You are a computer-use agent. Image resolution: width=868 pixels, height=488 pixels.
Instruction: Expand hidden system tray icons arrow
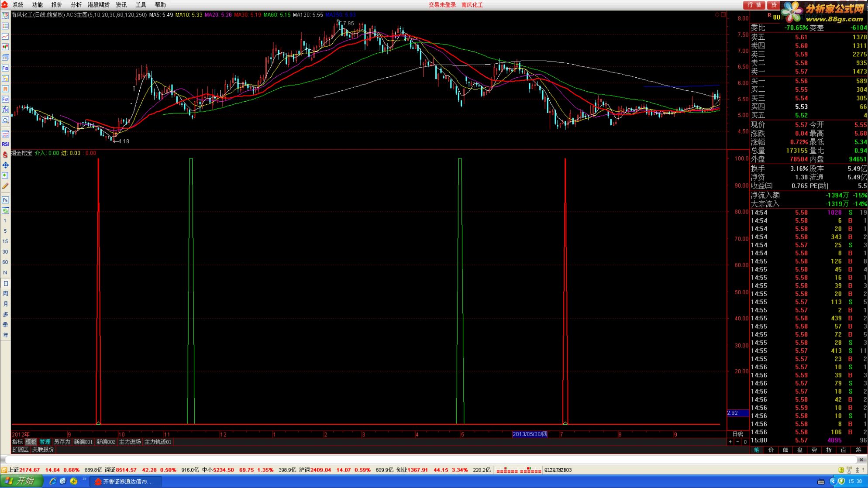click(x=832, y=481)
